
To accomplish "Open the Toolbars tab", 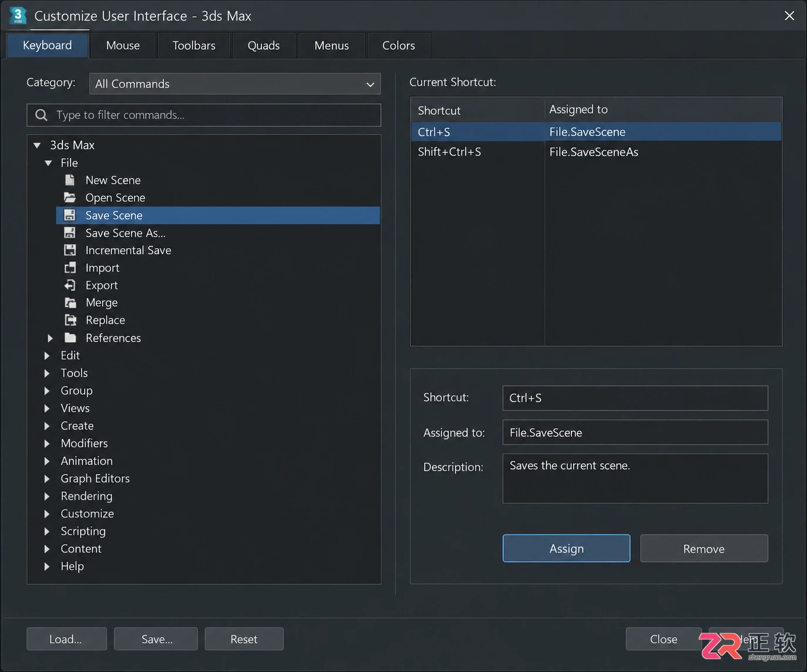I will click(194, 45).
